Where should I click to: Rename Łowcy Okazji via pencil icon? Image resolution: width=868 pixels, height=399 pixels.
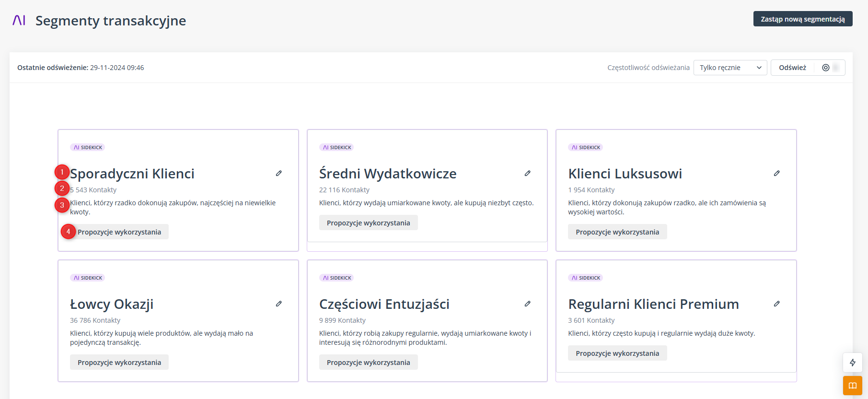tap(279, 304)
